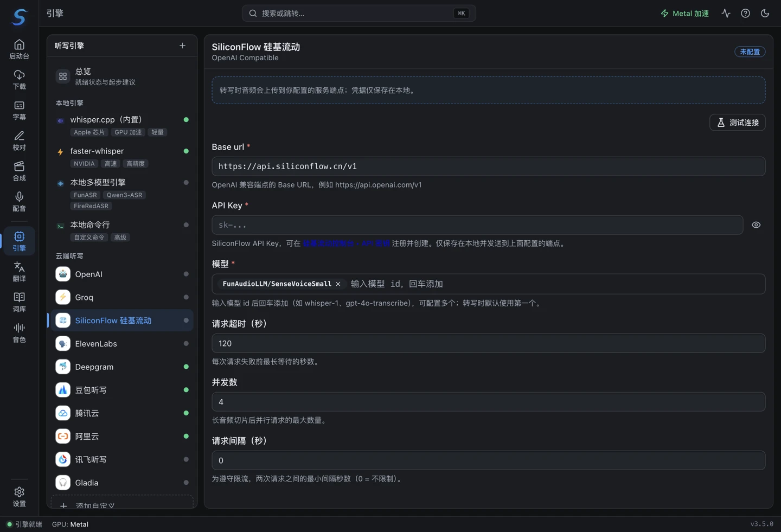The image size is (781, 532).
Task: Open the 校对 proofreading section
Action: pyautogui.click(x=19, y=140)
